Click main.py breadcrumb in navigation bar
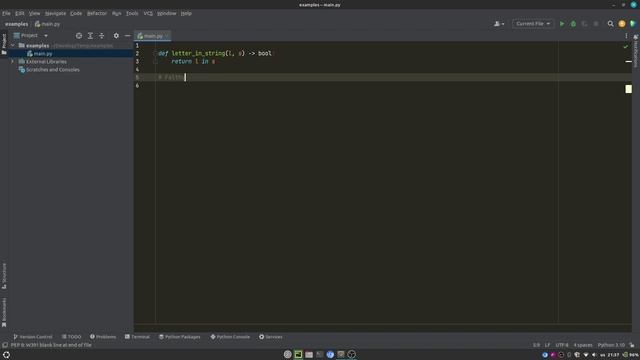This screenshot has width=640, height=360. point(47,24)
